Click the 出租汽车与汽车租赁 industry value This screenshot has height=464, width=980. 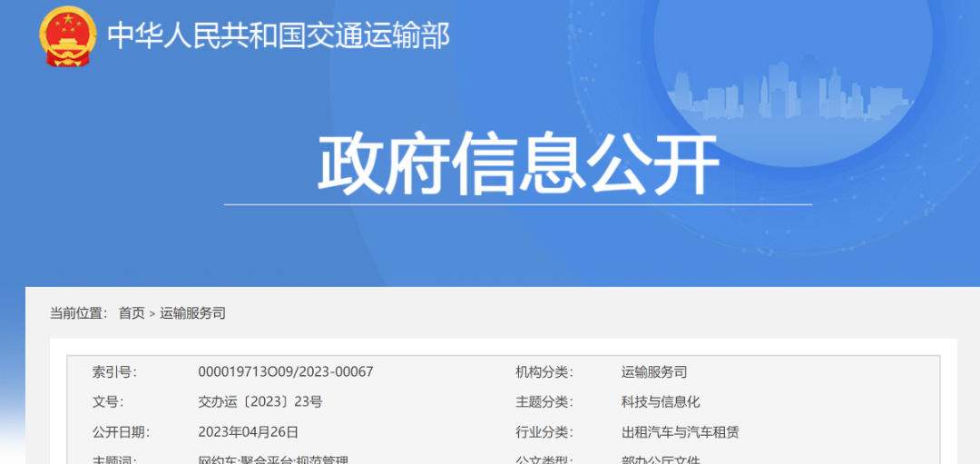pyautogui.click(x=680, y=432)
